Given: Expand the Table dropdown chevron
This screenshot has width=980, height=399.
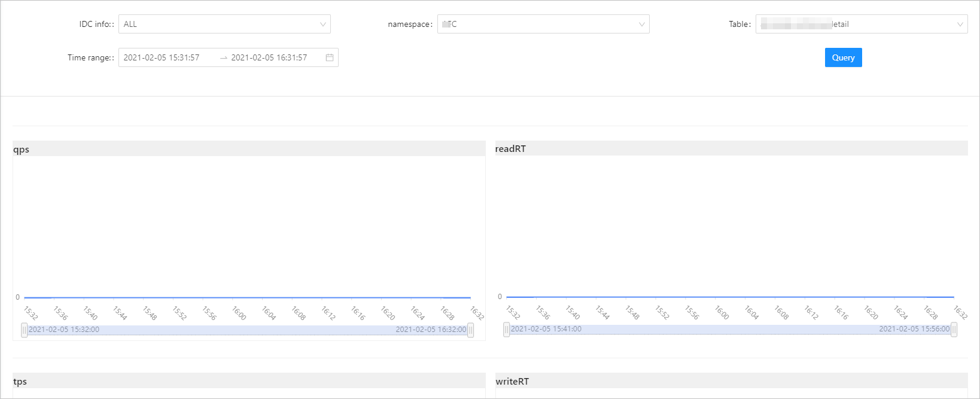Looking at the screenshot, I should point(960,25).
